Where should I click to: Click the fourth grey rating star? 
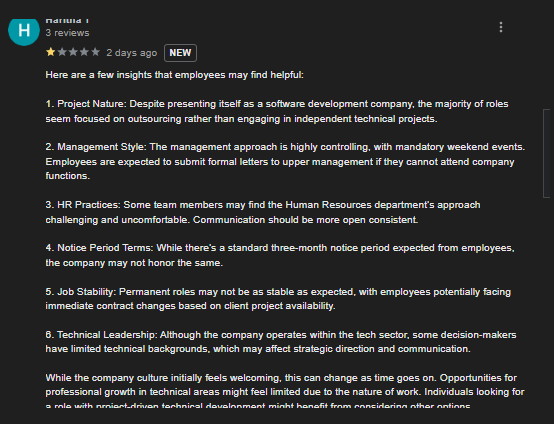[84, 52]
